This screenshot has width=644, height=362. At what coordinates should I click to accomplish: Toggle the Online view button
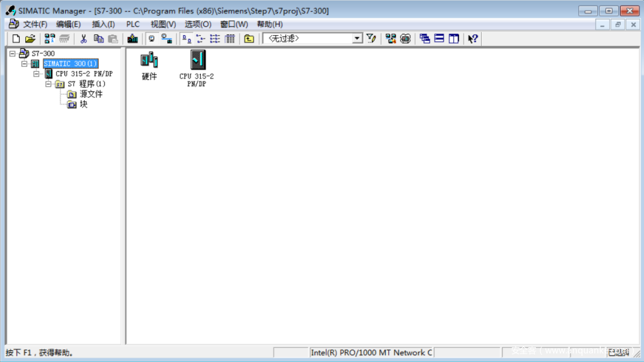pos(167,39)
